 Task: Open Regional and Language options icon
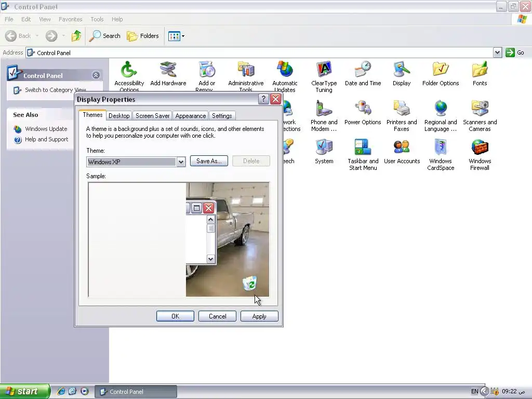[x=441, y=109]
